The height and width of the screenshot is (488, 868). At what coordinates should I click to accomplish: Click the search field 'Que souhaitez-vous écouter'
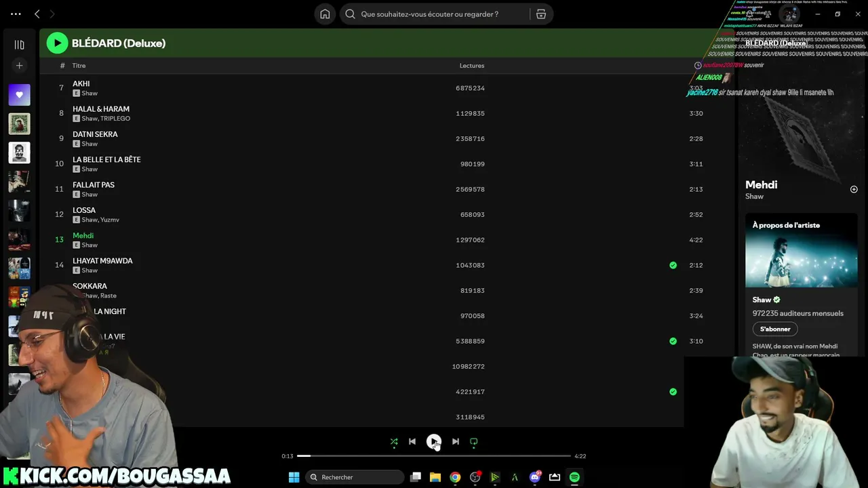click(x=435, y=14)
